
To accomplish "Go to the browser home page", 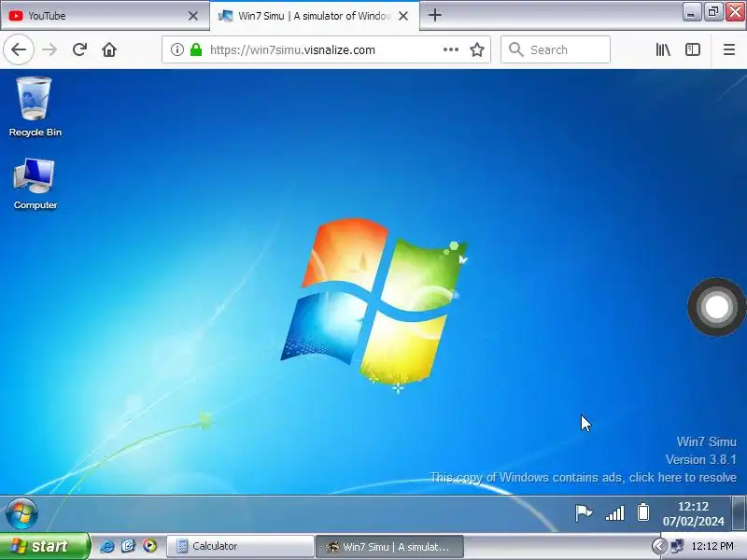I will [109, 49].
